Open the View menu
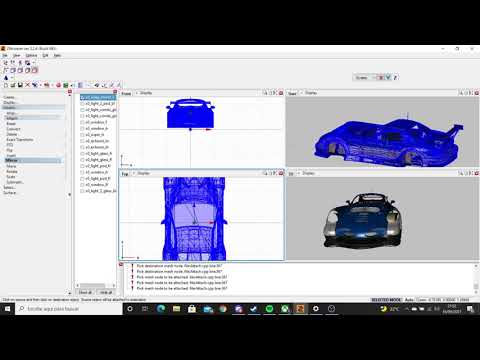480x360 pixels. [x=16, y=55]
